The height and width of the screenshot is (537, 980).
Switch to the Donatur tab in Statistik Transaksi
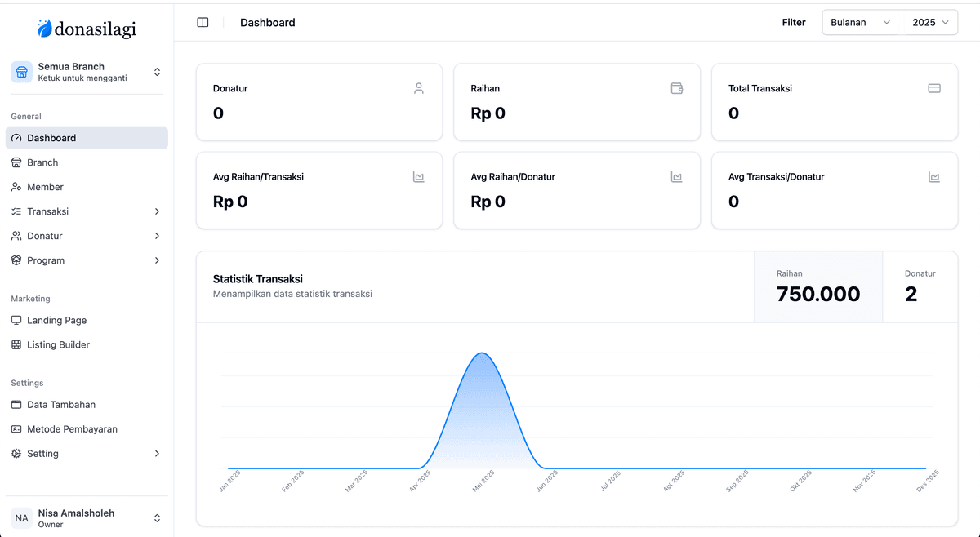coord(920,286)
